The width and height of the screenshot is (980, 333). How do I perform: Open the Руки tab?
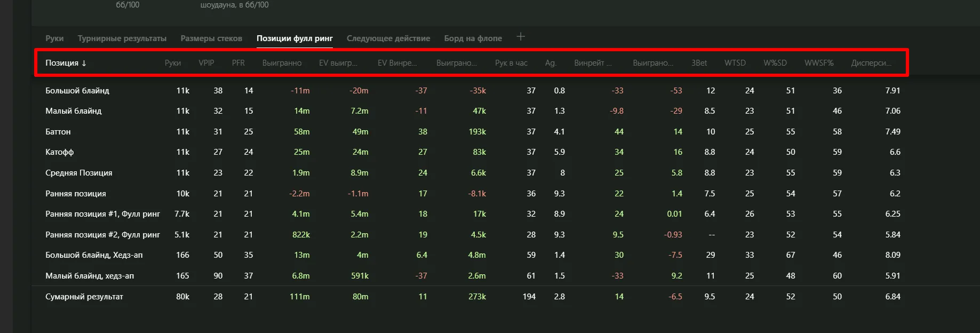pyautogui.click(x=54, y=38)
